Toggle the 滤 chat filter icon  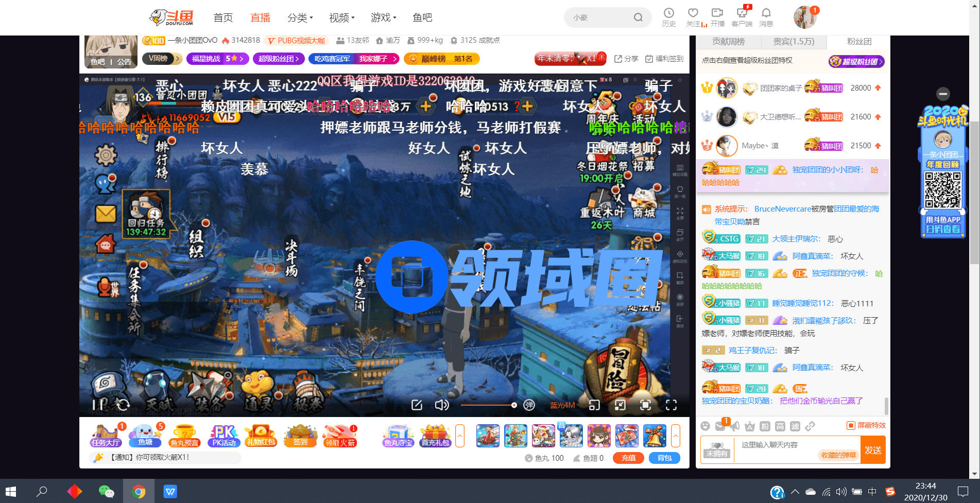point(795,426)
